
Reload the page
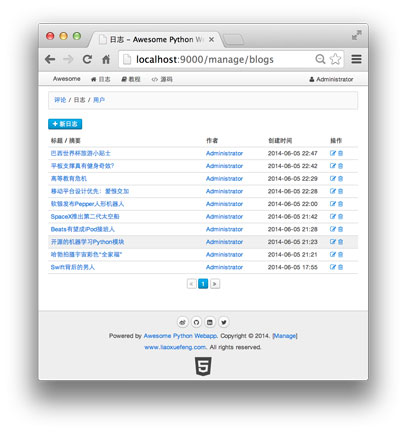[x=87, y=59]
